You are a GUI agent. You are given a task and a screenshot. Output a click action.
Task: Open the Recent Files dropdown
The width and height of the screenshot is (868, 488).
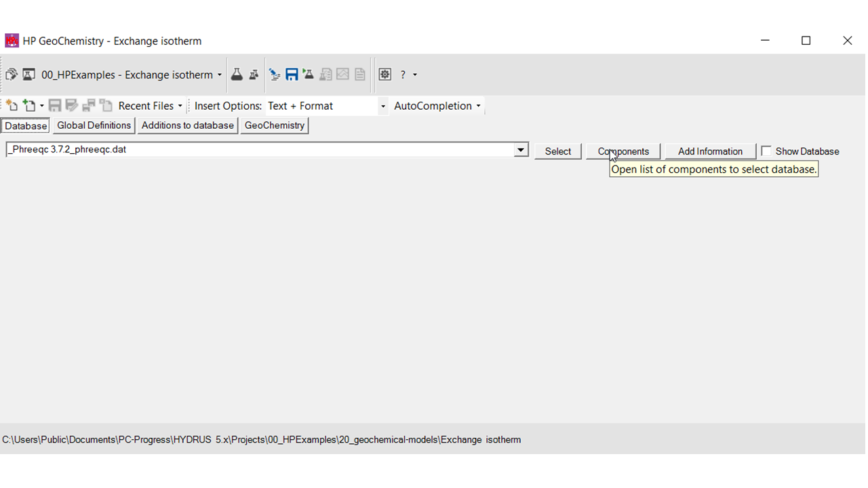(151, 106)
